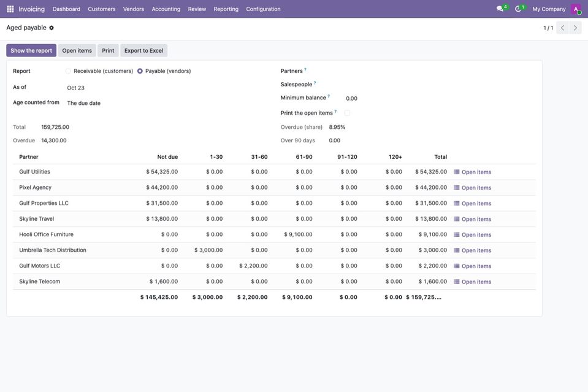
Task: Open the Dashboard menu
Action: 66,9
